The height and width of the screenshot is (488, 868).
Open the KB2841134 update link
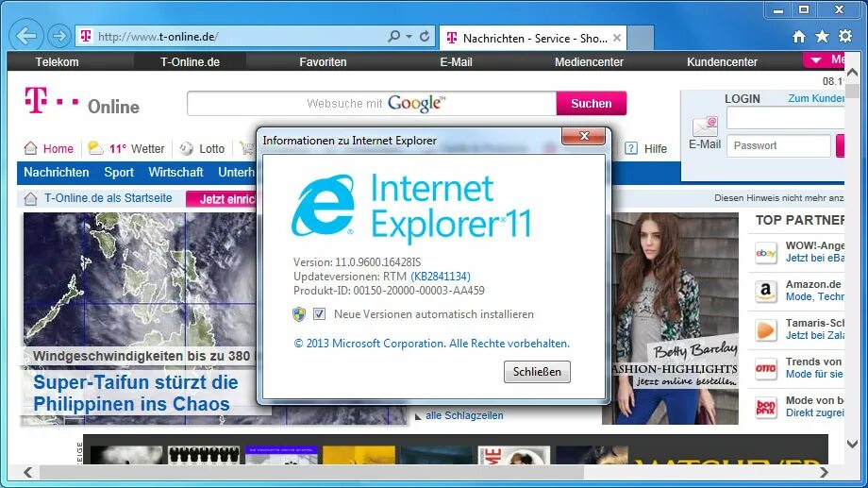(x=441, y=277)
